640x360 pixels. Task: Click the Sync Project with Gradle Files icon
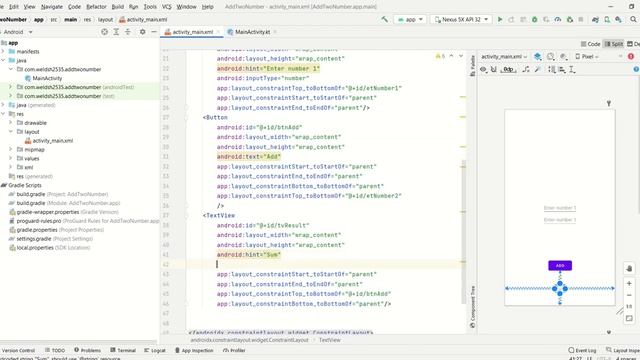click(596, 19)
